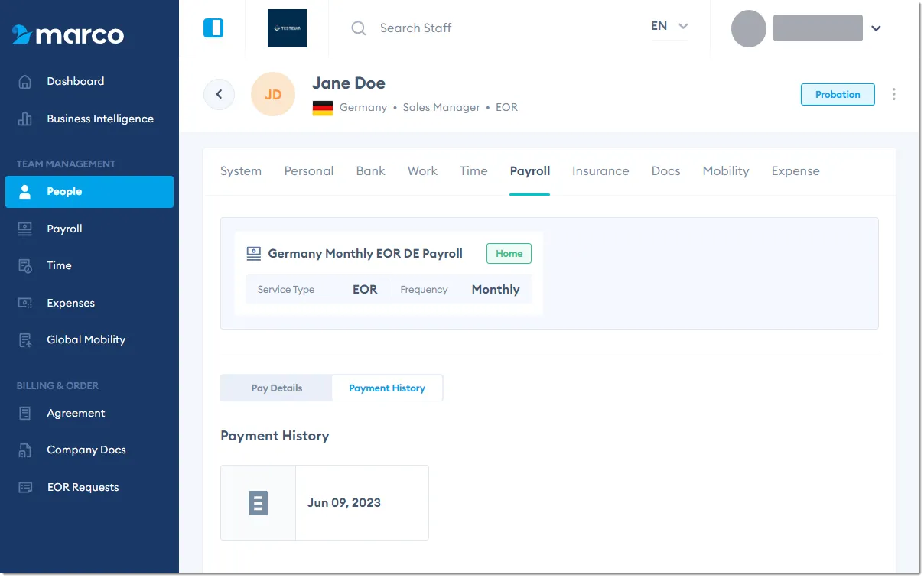Screen dimensions: 924x578
Task: Switch to the Expense tab
Action: [x=795, y=171]
